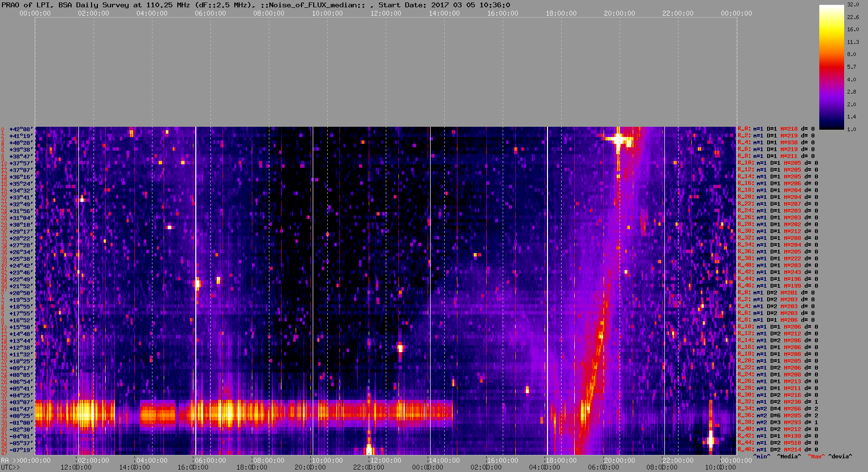Click the 16.0 color scale value
This screenshot has height=472, width=868.
pos(853,29)
